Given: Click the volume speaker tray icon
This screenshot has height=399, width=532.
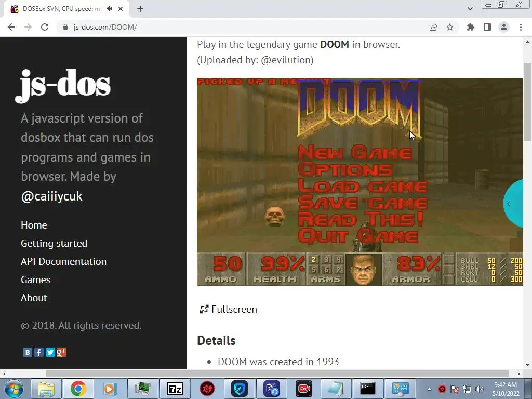Looking at the screenshot, I should [x=480, y=389].
